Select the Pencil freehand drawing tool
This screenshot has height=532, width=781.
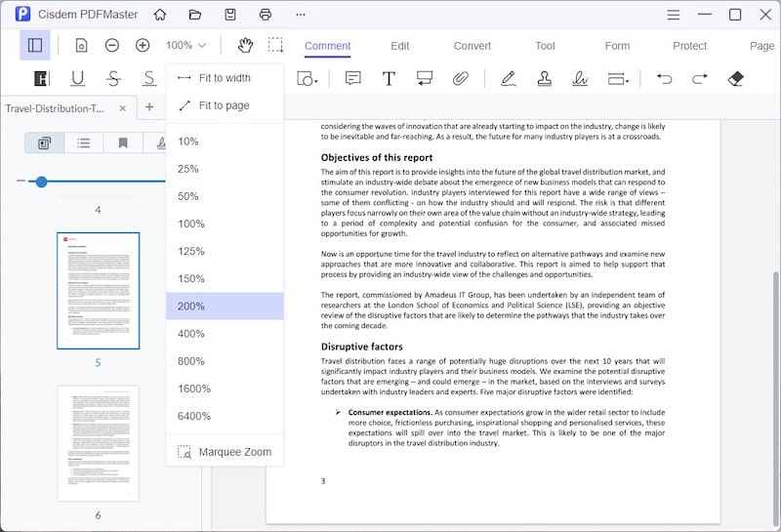click(x=508, y=78)
